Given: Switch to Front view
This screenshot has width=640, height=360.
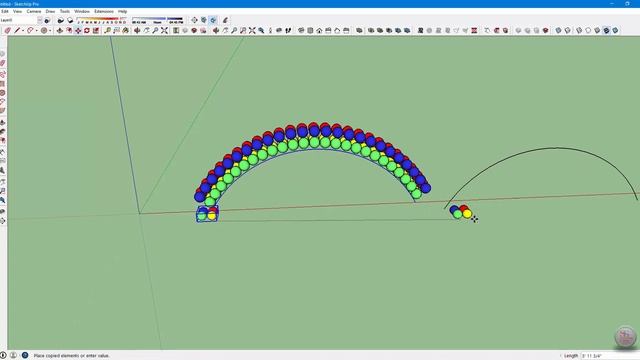Looking at the screenshot, I should [319, 30].
